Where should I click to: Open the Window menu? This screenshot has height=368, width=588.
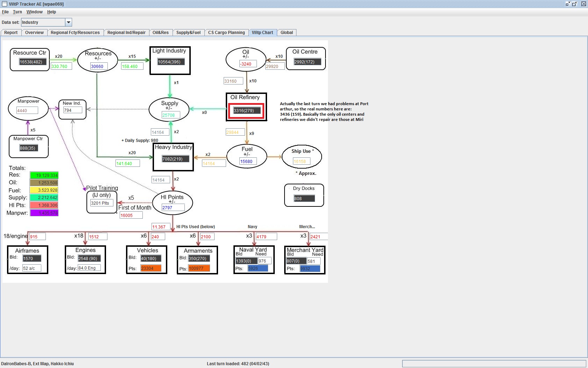(x=35, y=12)
